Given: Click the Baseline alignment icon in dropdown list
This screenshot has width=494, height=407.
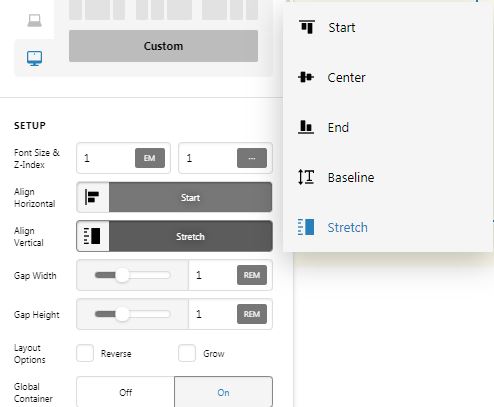Looking at the screenshot, I should 306,177.
